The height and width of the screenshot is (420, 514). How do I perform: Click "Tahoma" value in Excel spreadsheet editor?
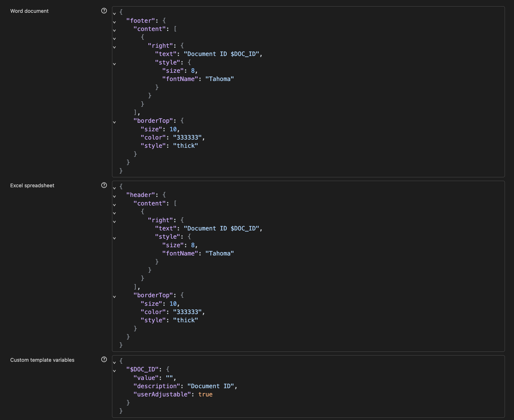219,253
